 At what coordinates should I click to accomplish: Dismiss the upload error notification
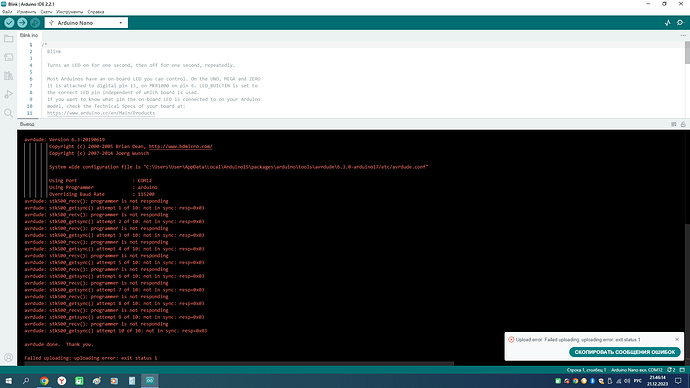coord(677,340)
